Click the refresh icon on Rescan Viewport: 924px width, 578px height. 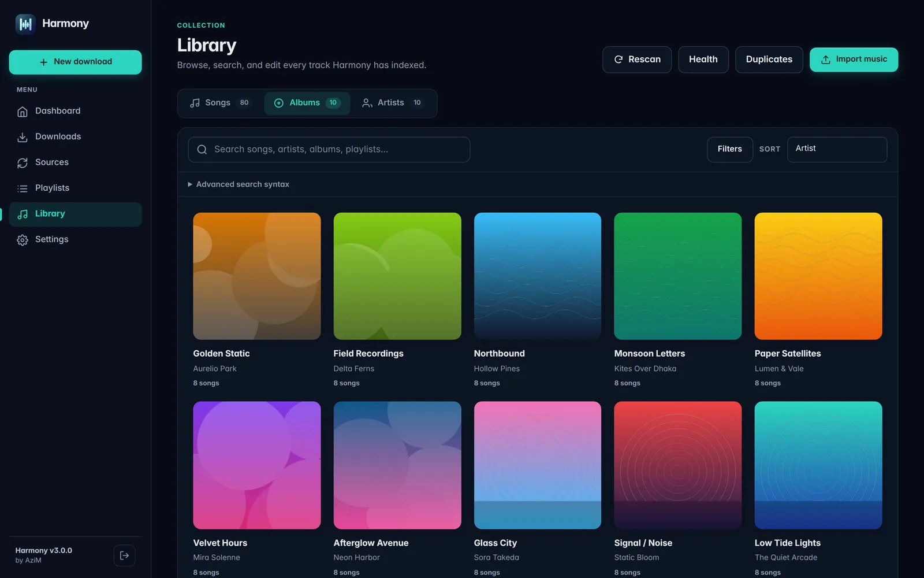619,60
